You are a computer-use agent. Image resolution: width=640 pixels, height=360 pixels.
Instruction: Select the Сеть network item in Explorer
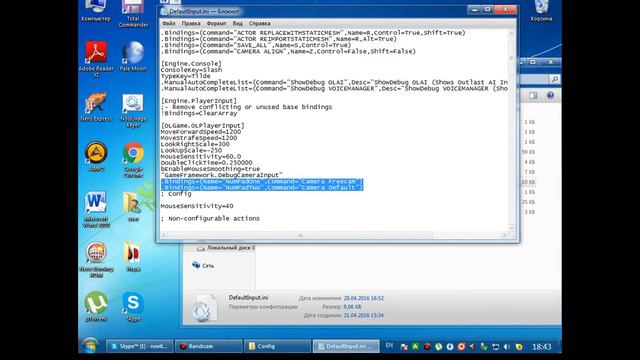203,266
